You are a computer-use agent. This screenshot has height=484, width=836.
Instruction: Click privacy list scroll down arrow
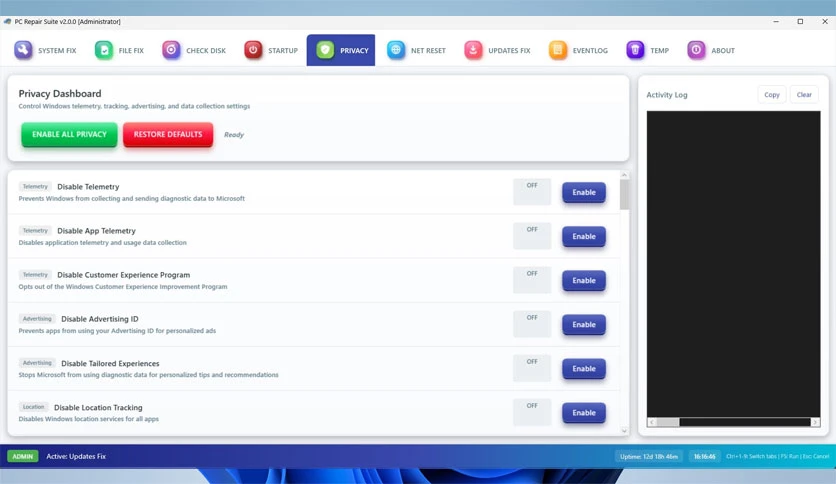pyautogui.click(x=624, y=431)
